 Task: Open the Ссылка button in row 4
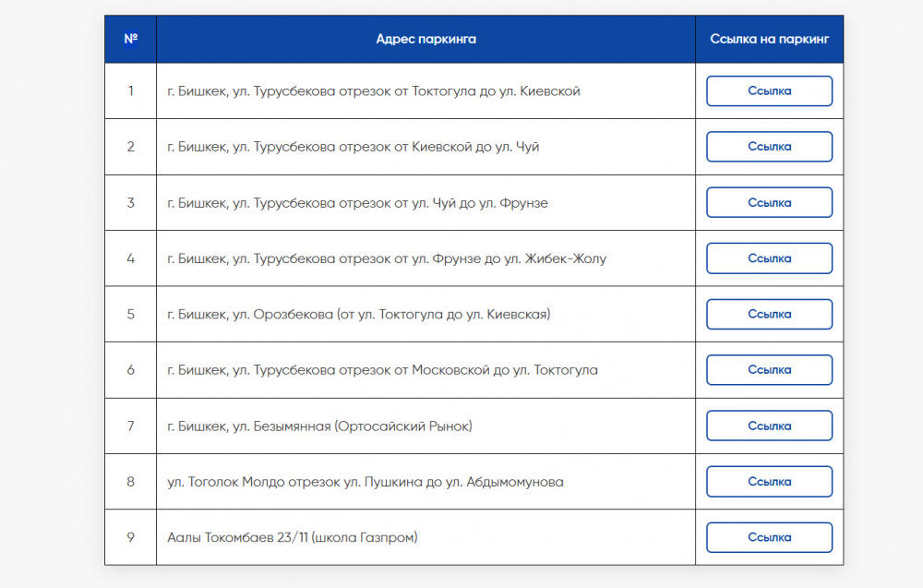tap(769, 258)
